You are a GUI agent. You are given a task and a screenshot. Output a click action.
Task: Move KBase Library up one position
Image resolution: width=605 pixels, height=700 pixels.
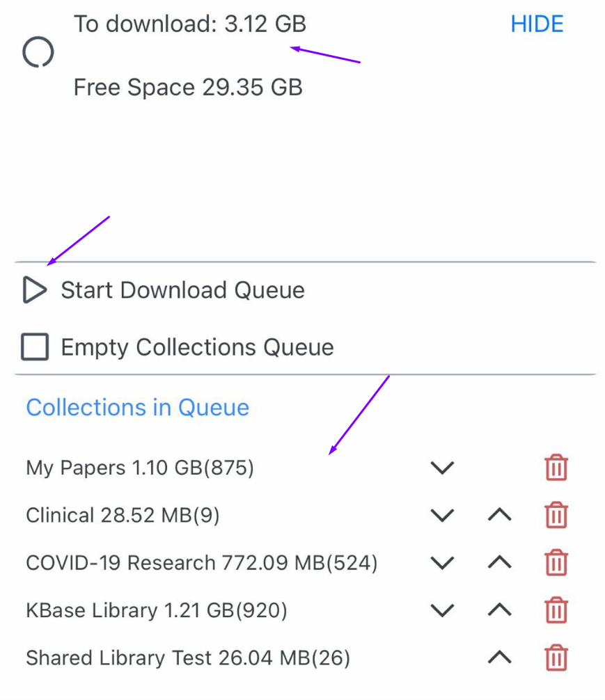500,610
